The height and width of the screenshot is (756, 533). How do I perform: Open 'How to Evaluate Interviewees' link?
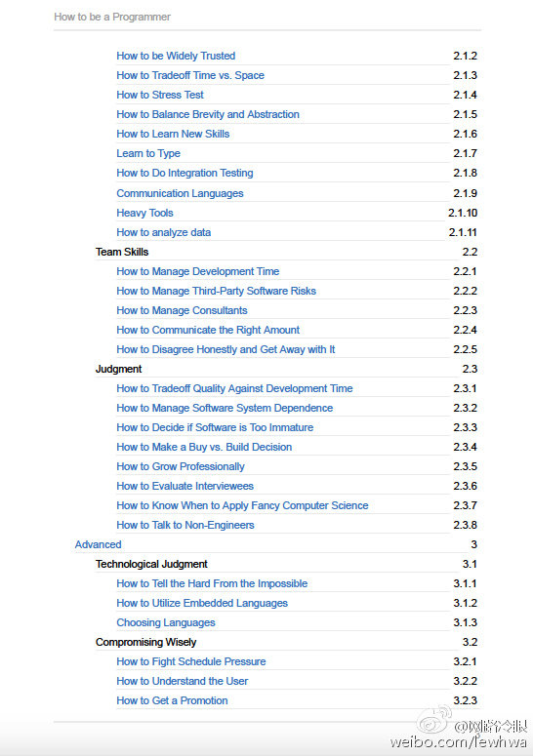(x=184, y=486)
